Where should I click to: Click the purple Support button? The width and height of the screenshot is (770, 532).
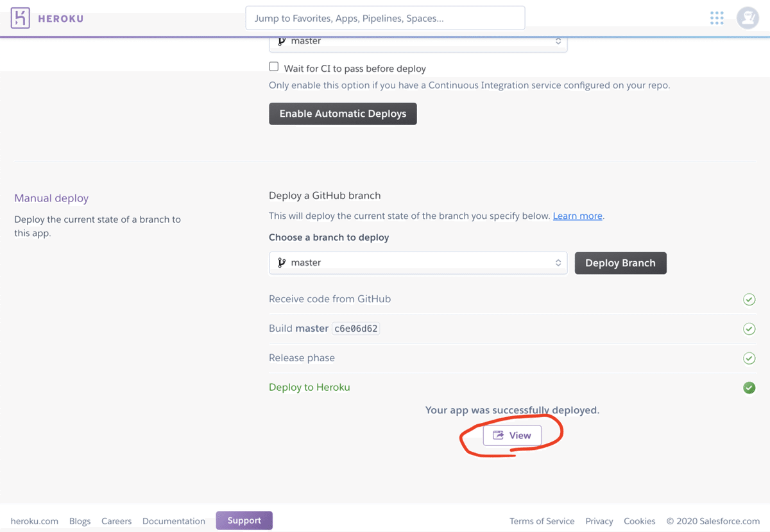244,520
